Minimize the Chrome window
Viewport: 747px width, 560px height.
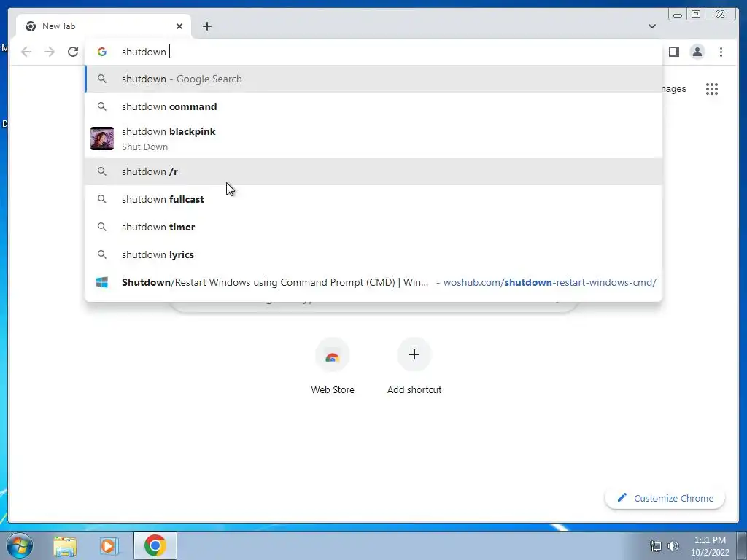[x=678, y=15]
